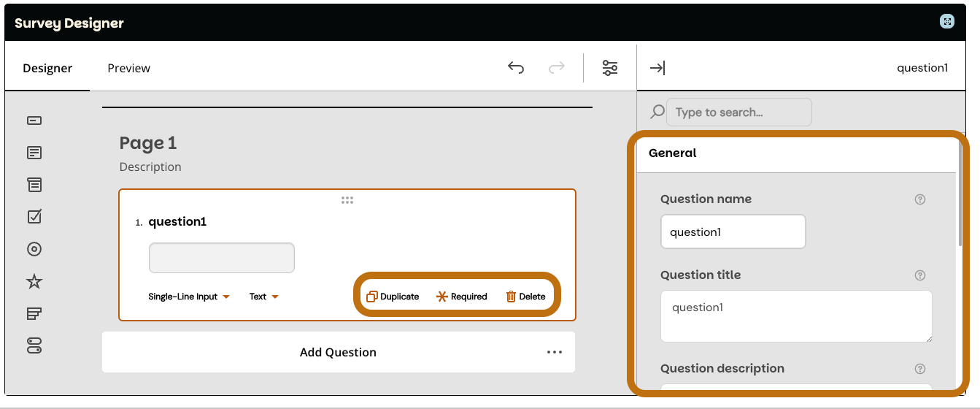Select the Yes/No Boolean toolbox icon
The image size is (980, 409).
(x=34, y=345)
